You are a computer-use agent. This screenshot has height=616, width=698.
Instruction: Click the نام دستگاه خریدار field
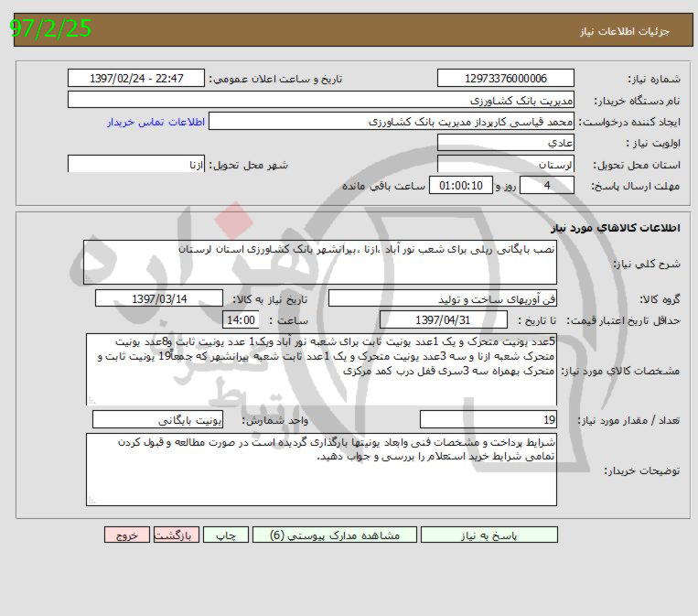321,100
